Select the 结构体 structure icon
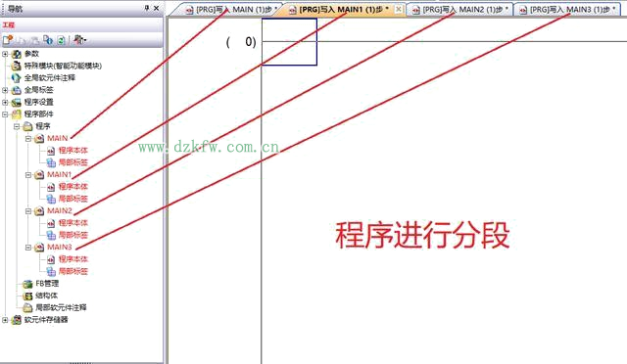 27,296
